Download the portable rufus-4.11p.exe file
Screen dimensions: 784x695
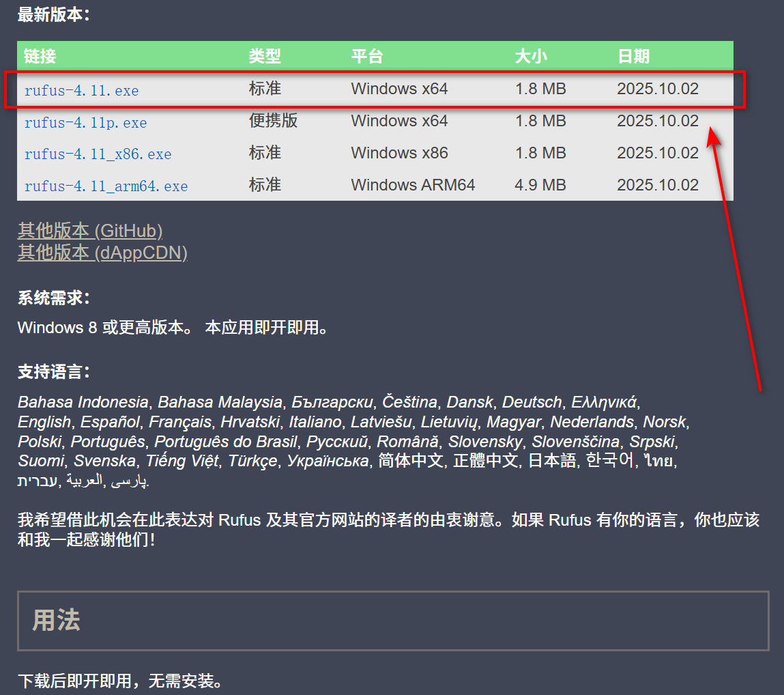(x=85, y=122)
